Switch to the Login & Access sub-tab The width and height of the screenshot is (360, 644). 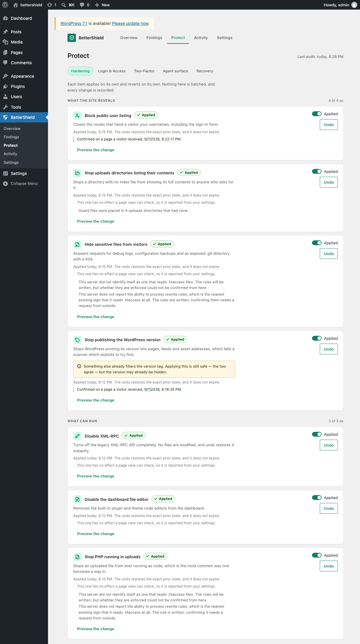click(x=112, y=71)
